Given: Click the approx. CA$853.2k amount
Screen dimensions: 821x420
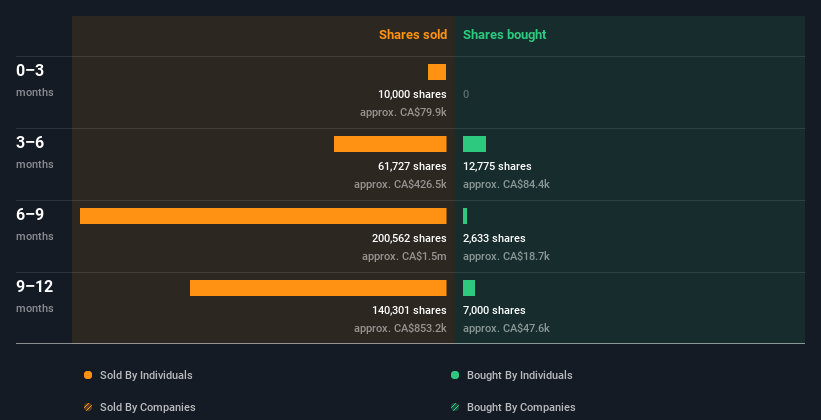Looking at the screenshot, I should click(400, 328).
